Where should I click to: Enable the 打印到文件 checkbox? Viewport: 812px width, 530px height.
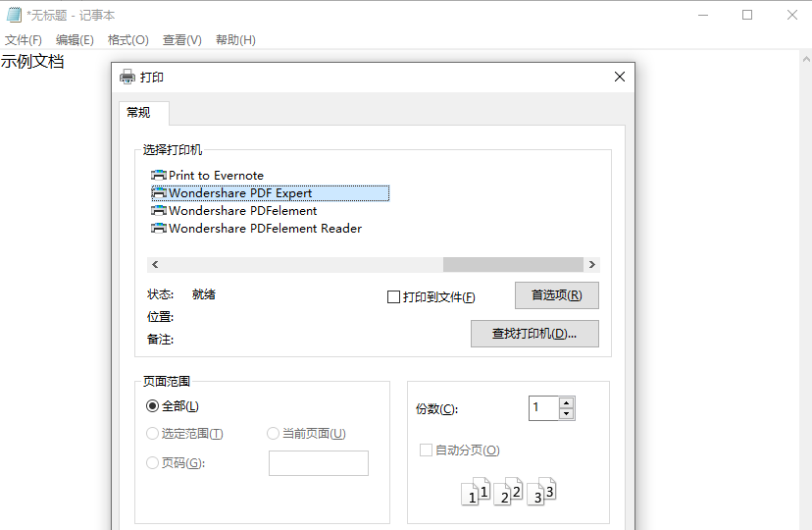click(394, 297)
